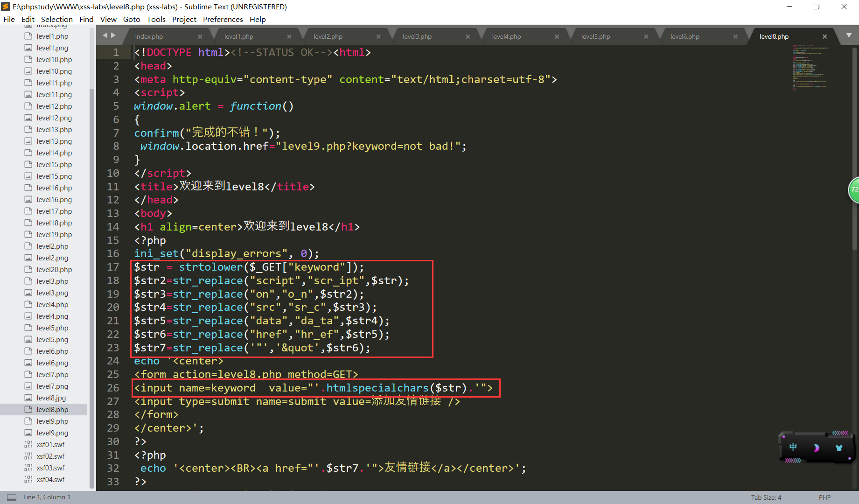859x504 pixels.
Task: Click the Line 1, Column 1 indicator
Action: click(x=47, y=497)
